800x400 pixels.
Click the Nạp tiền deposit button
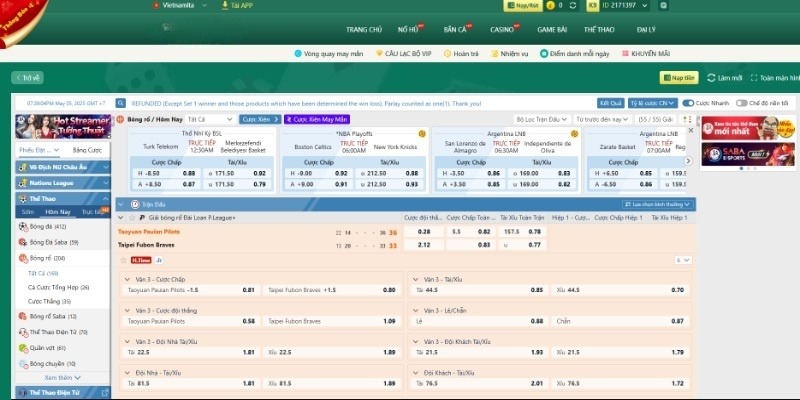(678, 77)
